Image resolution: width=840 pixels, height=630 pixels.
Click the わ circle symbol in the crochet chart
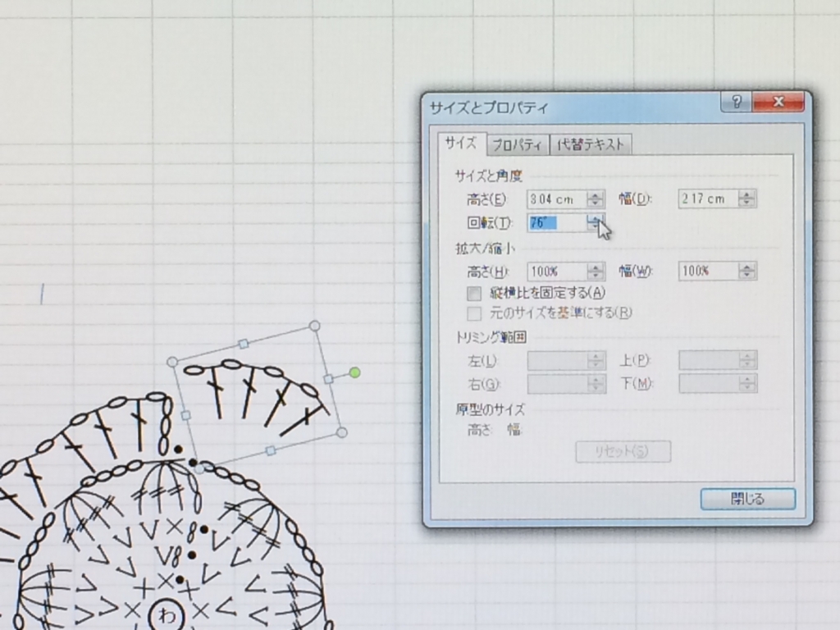pyautogui.click(x=167, y=615)
